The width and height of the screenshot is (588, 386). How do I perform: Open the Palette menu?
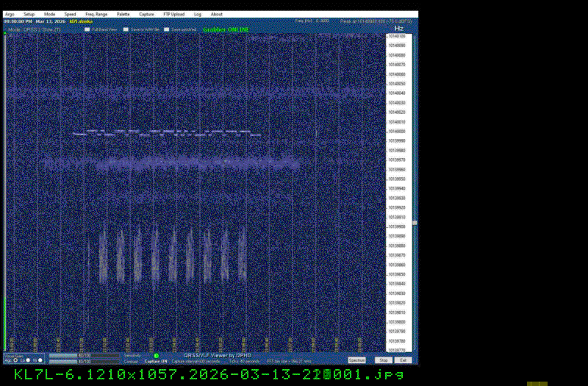click(x=123, y=14)
